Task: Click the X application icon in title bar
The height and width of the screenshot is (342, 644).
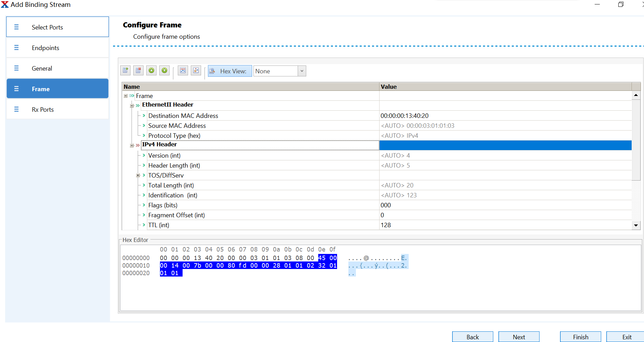Action: (5, 4)
